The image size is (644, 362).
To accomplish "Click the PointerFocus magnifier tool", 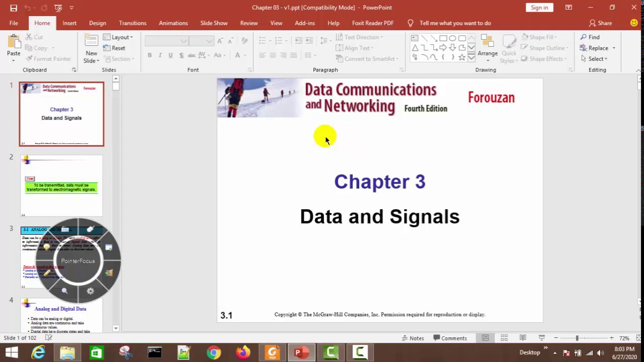I will click(x=64, y=291).
